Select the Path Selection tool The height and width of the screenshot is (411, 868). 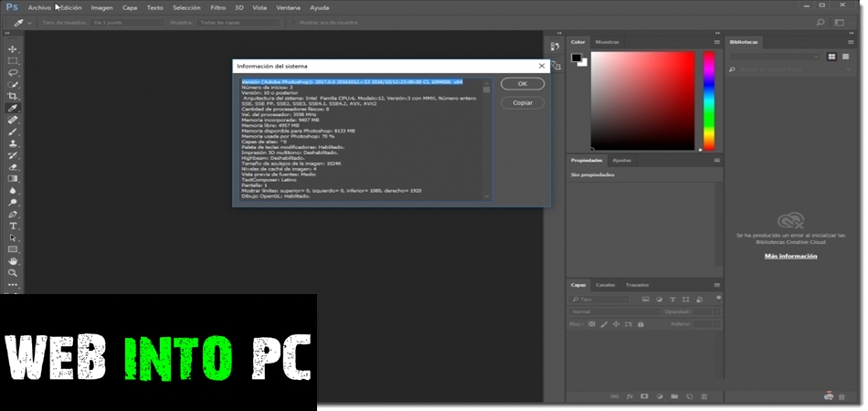[x=13, y=237]
